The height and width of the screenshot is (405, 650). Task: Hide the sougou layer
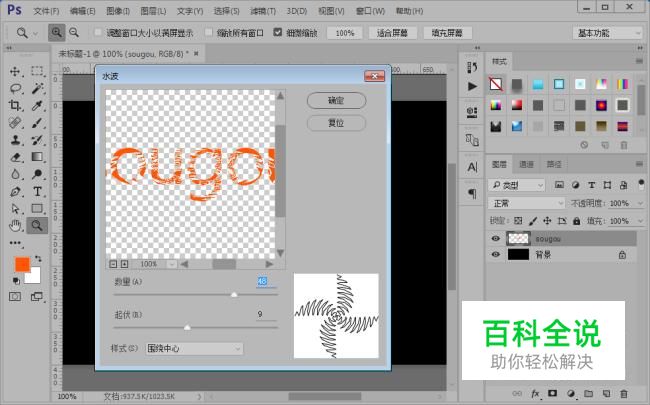coord(495,238)
